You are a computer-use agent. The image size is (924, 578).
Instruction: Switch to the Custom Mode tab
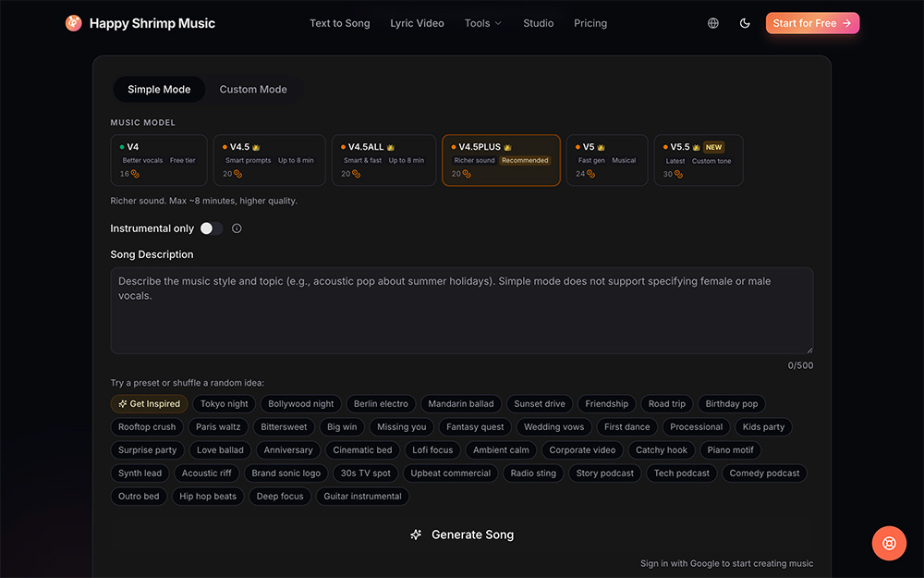coord(253,89)
